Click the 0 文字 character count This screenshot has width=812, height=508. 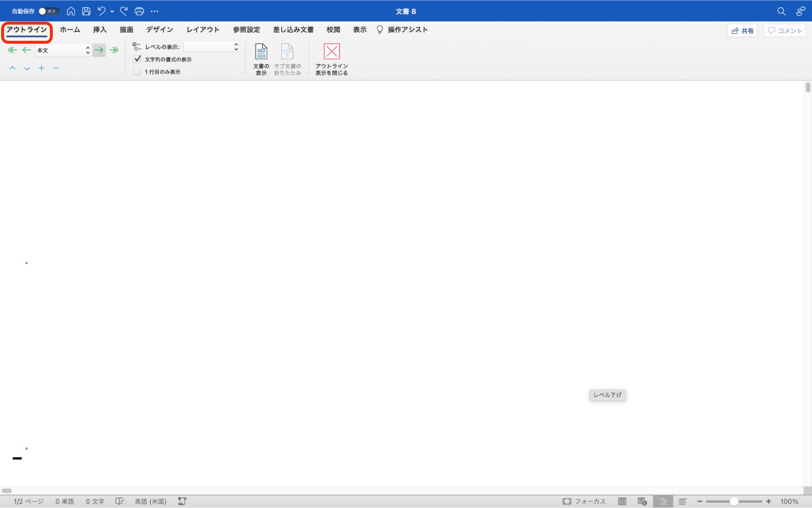95,501
